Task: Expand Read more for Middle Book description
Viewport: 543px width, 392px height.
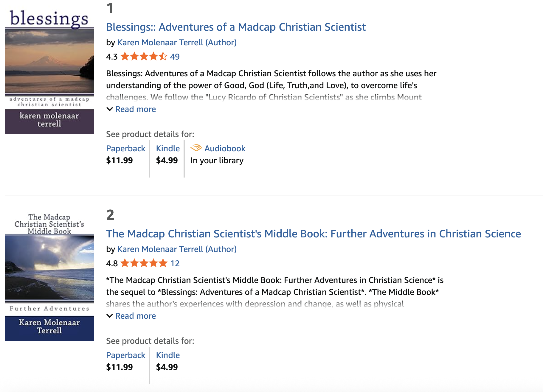Action: pyautogui.click(x=135, y=316)
